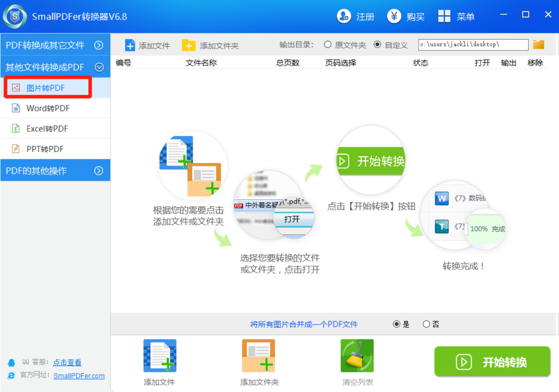Click the image-to-PDF picture icon

tap(16, 88)
